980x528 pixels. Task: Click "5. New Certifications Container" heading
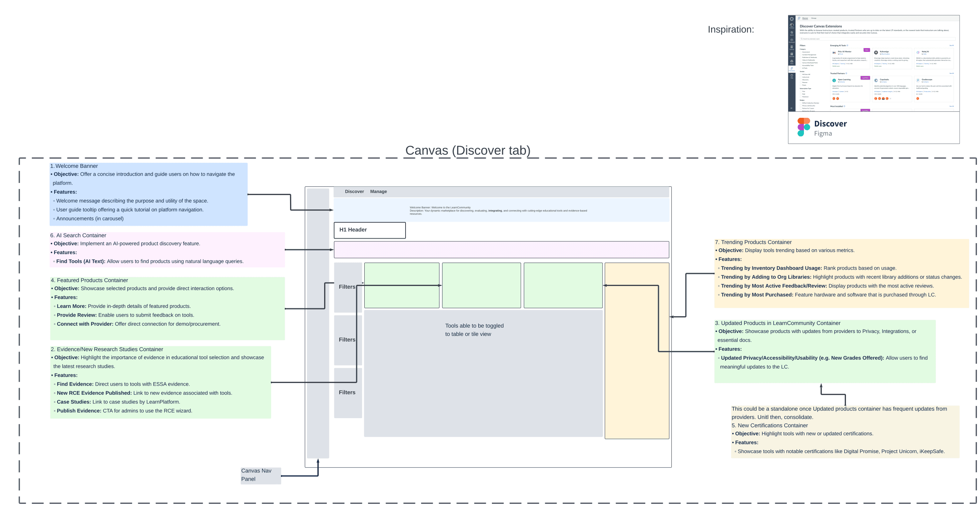[769, 426]
